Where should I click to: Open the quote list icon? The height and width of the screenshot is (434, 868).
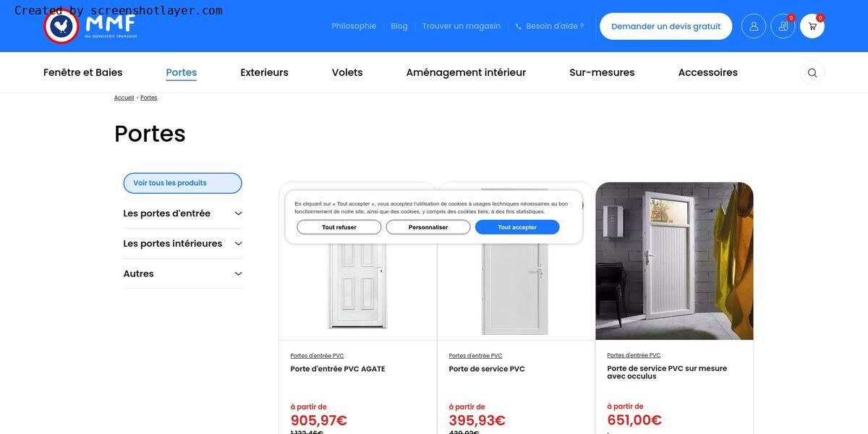783,26
